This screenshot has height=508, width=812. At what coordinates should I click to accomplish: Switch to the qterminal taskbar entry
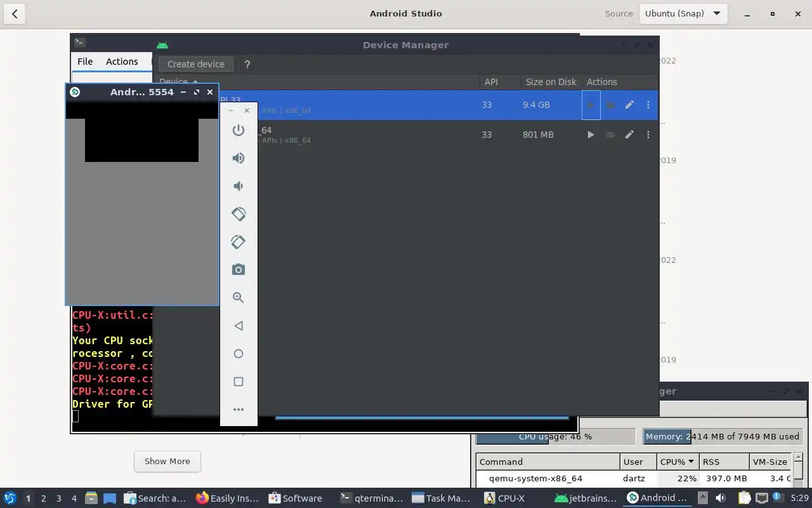[x=372, y=498]
